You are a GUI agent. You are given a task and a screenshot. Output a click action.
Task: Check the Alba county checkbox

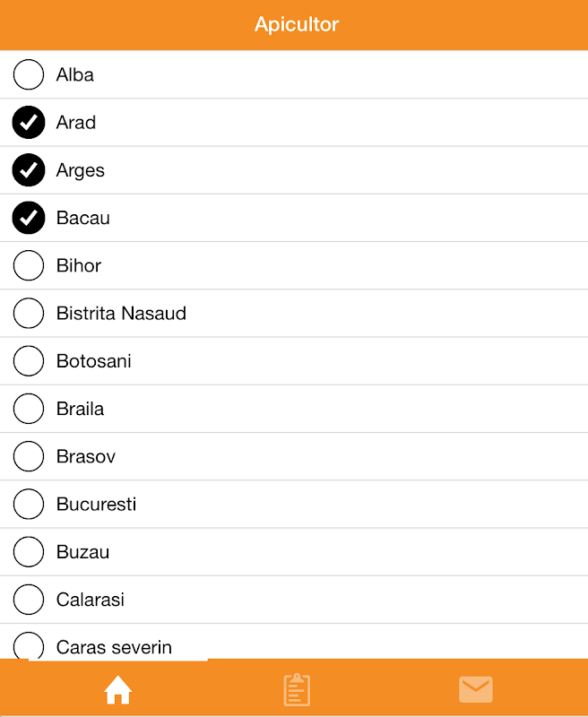coord(29,74)
